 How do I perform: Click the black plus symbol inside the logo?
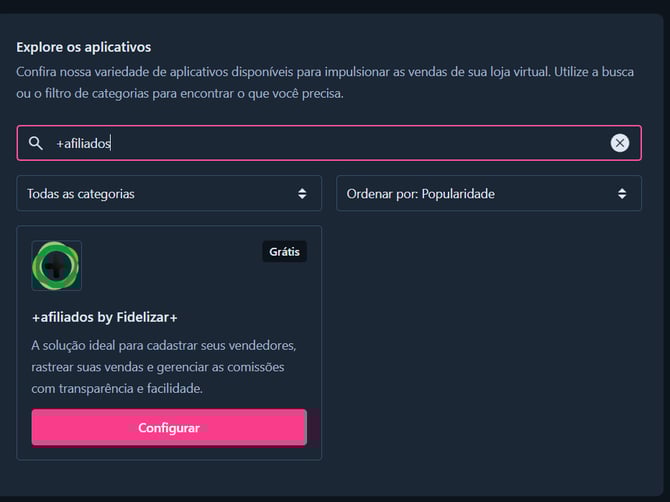point(56,267)
